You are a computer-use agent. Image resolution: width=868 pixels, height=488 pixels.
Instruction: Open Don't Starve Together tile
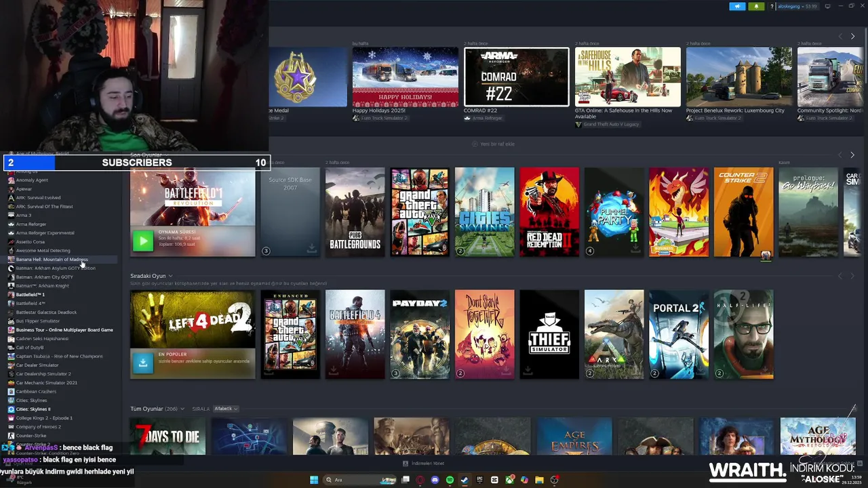pos(484,334)
